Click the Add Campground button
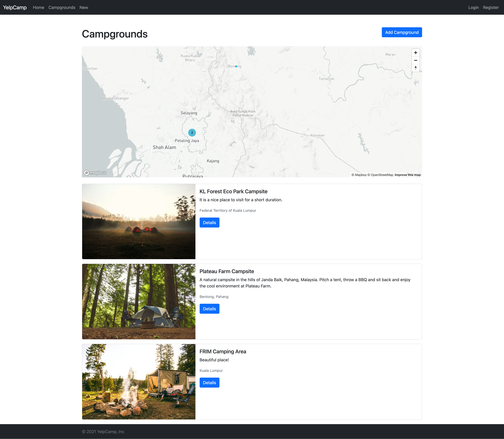The image size is (504, 439). pyautogui.click(x=402, y=32)
